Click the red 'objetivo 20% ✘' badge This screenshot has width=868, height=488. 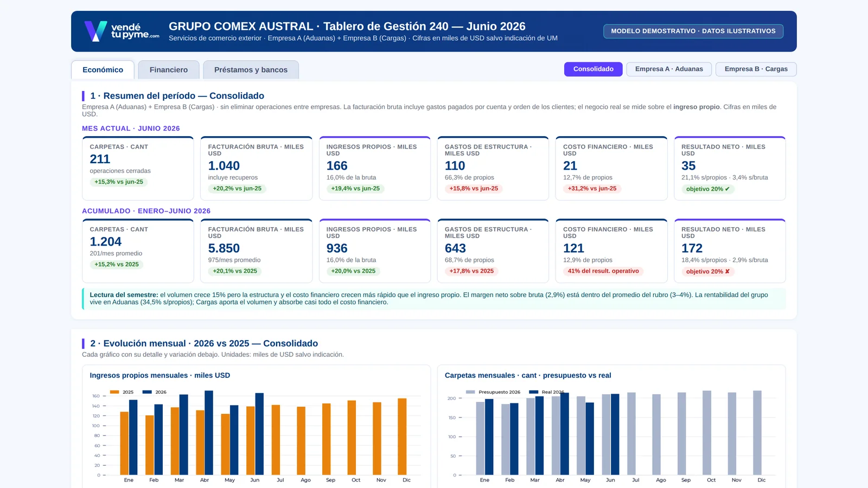[708, 272]
